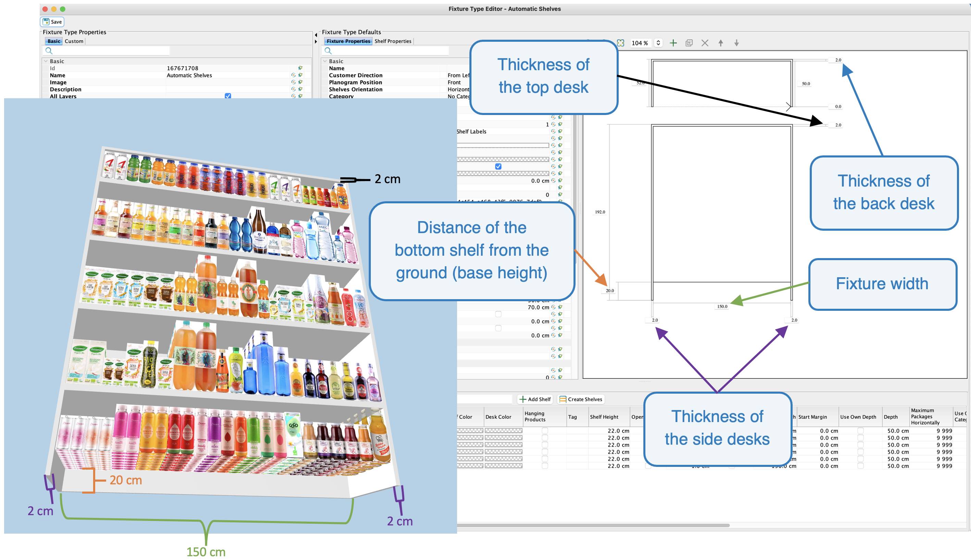Click the green flag icon in the Shelf Labels row
The image size is (971, 560).
[560, 131]
